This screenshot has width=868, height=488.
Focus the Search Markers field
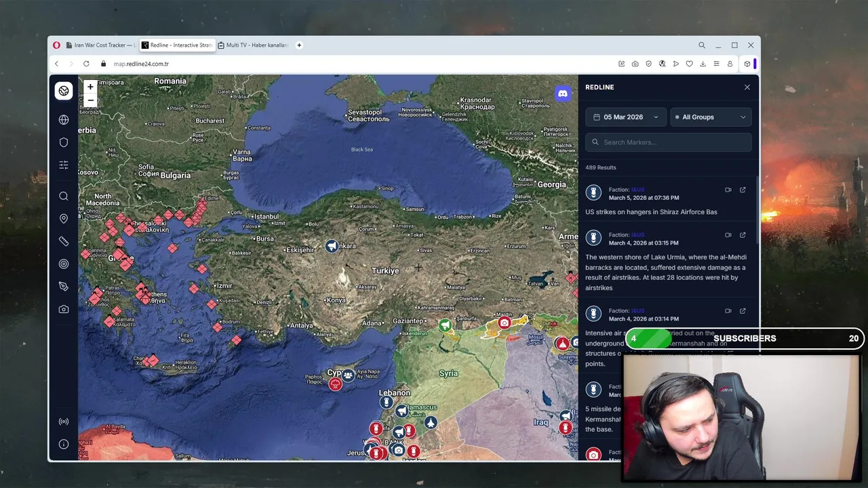pos(669,142)
